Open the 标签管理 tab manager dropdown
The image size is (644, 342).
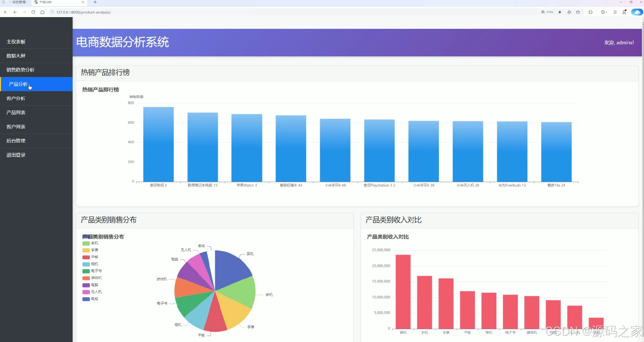tap(20, 2)
